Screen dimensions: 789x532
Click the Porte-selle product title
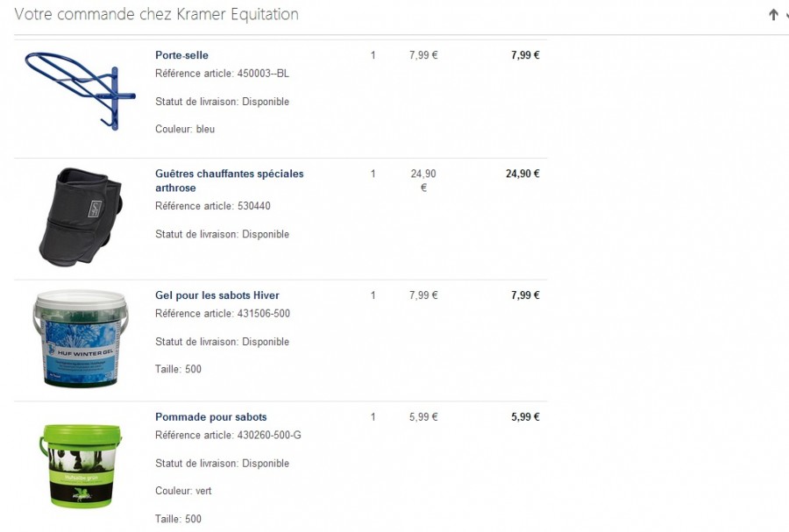(x=181, y=55)
